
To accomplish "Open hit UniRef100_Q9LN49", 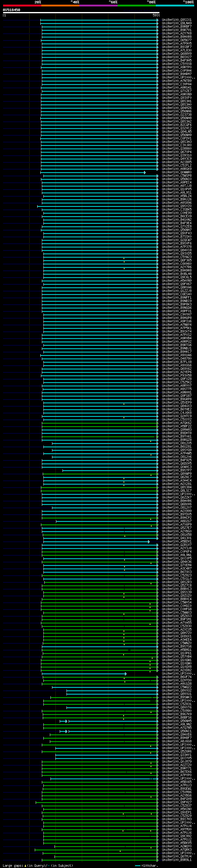I will (x=176, y=23).
